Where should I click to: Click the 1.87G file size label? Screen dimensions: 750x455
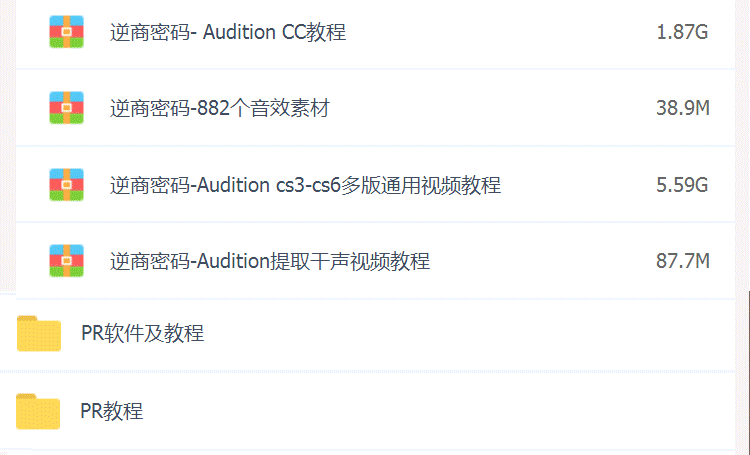682,32
